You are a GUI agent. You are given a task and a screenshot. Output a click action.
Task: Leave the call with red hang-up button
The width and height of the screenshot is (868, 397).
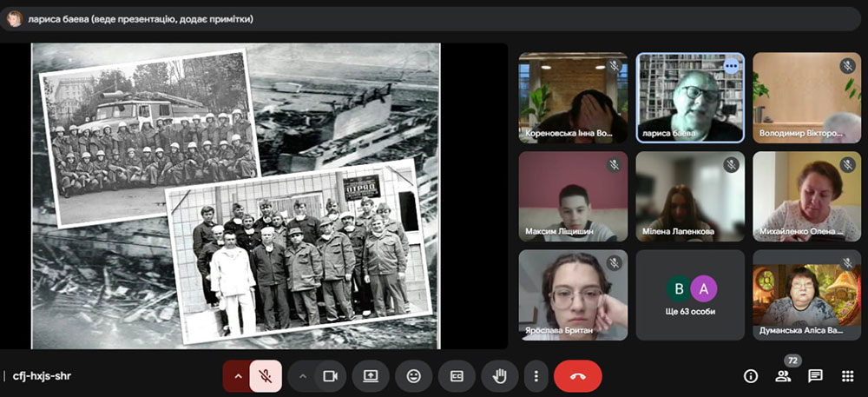[577, 376]
